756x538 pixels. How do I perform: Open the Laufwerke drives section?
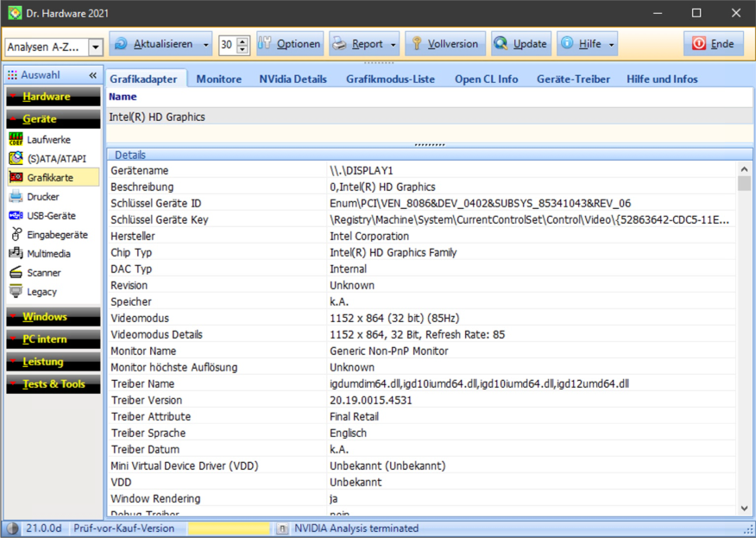point(48,139)
